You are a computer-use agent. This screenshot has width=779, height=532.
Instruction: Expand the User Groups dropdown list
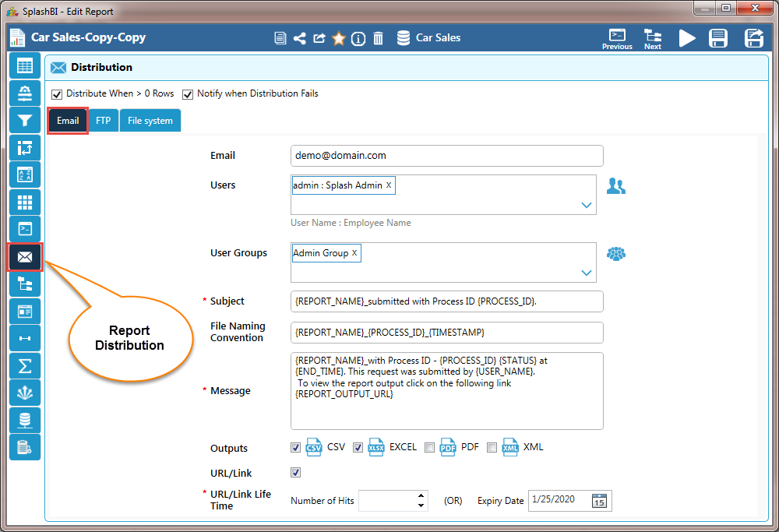point(587,273)
